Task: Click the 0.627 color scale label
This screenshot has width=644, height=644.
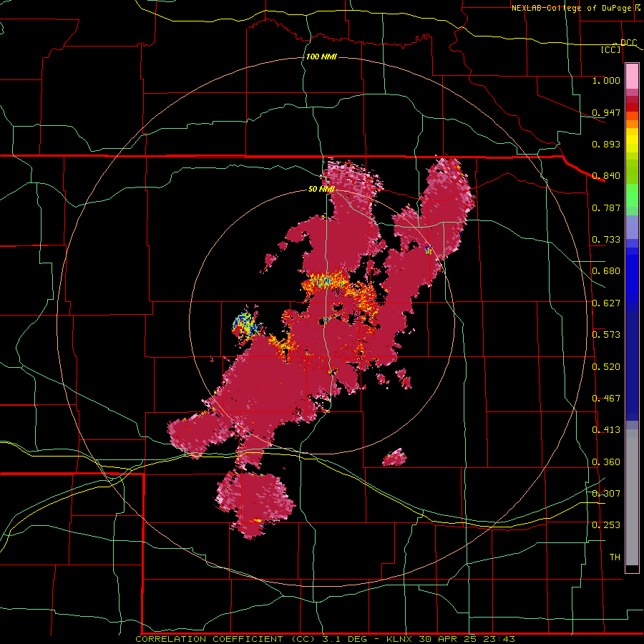Action: pyautogui.click(x=606, y=303)
